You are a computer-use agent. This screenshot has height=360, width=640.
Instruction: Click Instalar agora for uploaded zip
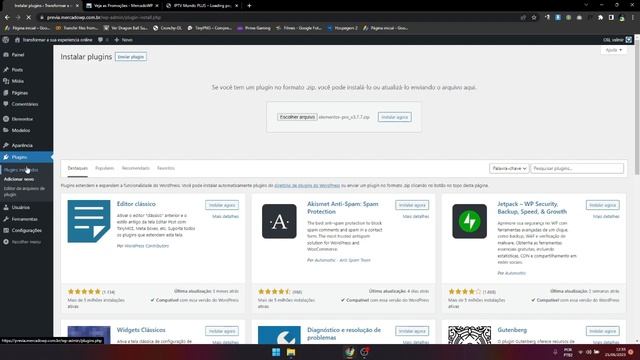[x=394, y=117]
